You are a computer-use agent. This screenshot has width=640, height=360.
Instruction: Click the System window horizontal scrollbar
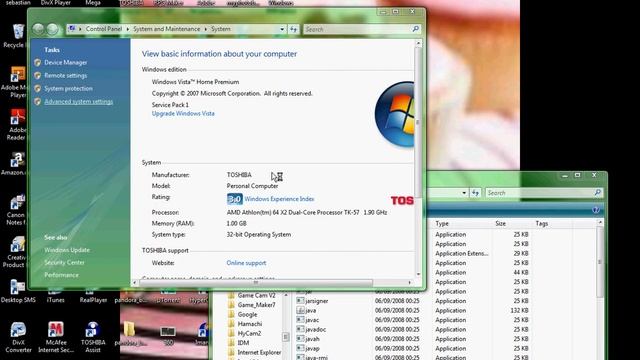pos(256,282)
